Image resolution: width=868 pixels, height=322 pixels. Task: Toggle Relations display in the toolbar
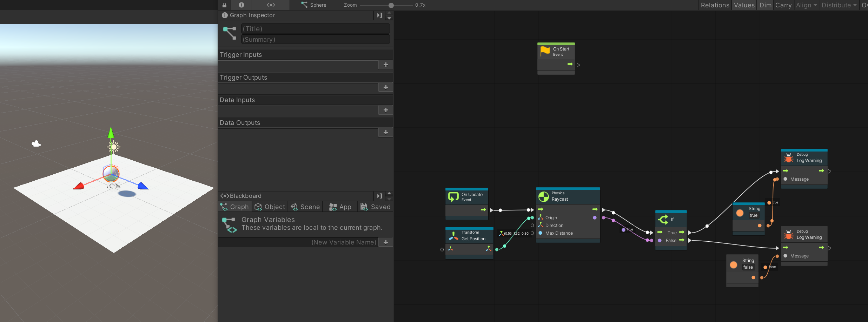click(715, 5)
